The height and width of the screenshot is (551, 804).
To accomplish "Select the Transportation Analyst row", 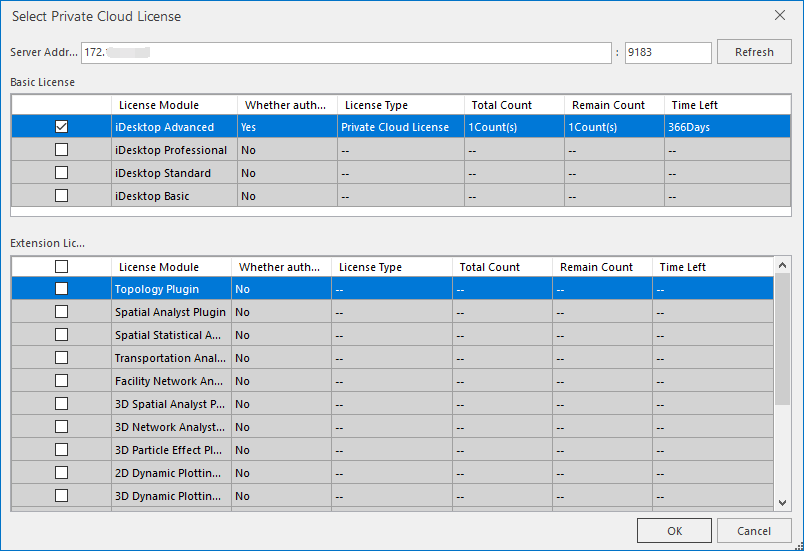I will click(x=168, y=358).
